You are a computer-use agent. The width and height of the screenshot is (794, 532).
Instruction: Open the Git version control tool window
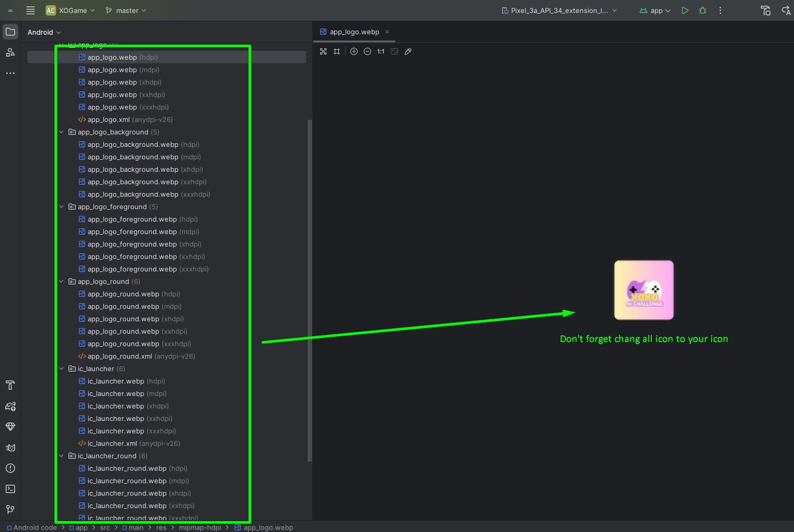[10, 510]
